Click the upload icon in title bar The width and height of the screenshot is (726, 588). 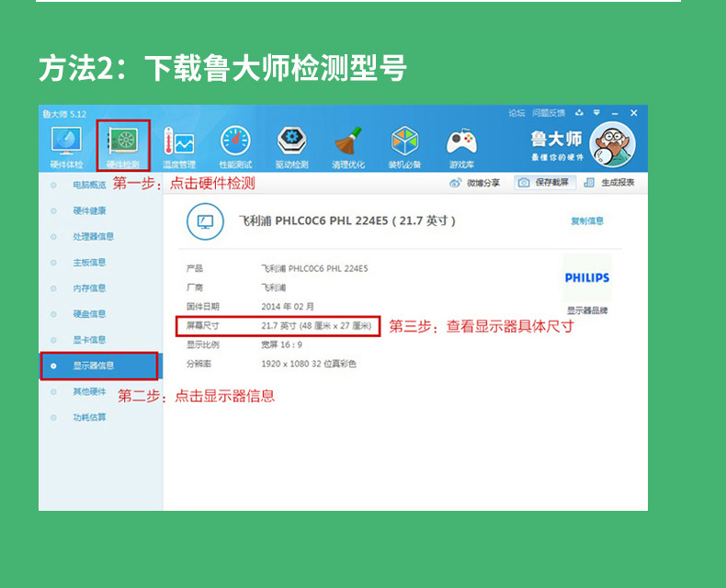click(579, 112)
